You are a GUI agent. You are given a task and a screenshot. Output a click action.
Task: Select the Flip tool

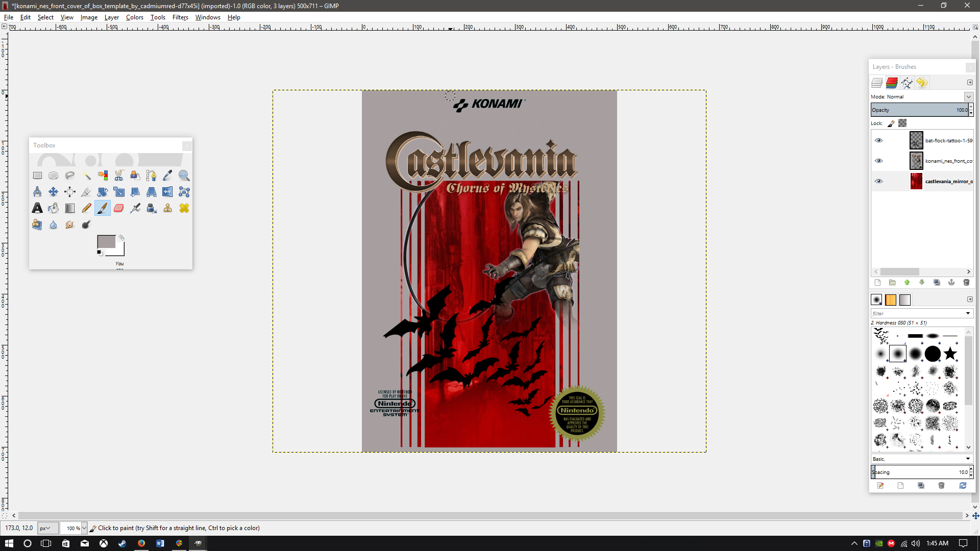pyautogui.click(x=168, y=192)
